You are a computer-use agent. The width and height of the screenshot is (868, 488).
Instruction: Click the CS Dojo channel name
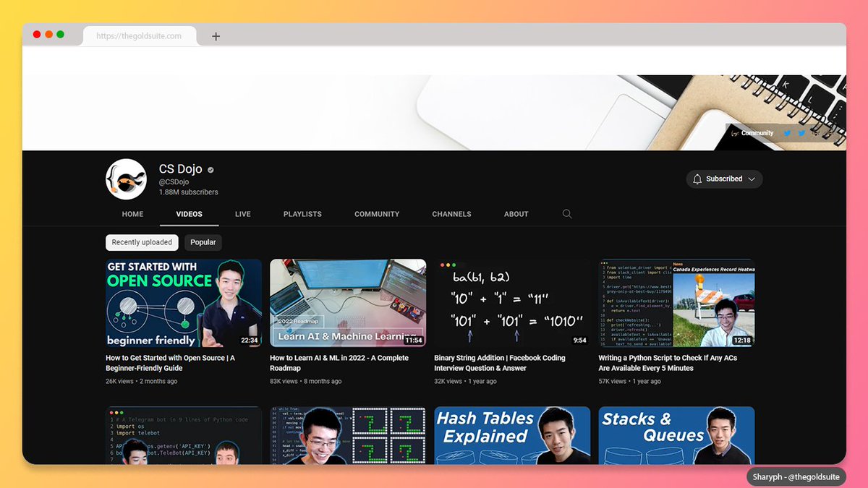pyautogui.click(x=181, y=169)
